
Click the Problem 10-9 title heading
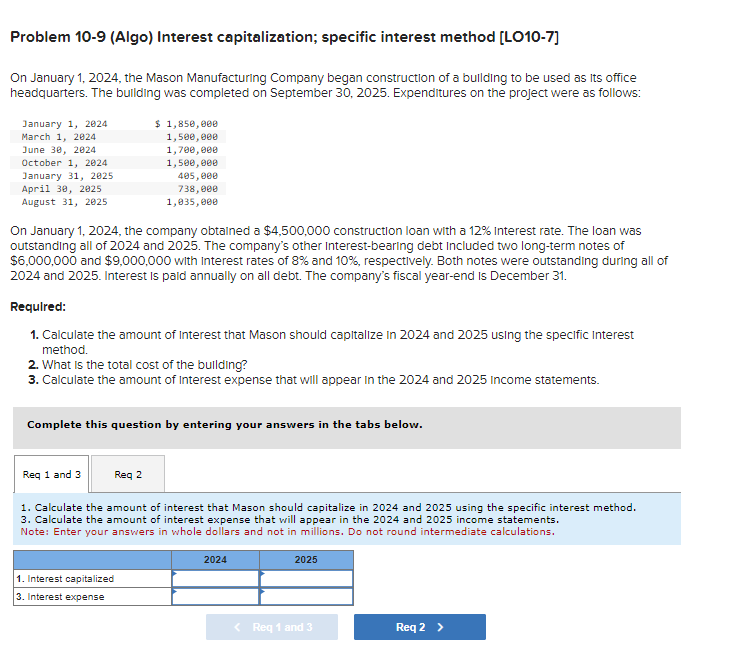[284, 37]
